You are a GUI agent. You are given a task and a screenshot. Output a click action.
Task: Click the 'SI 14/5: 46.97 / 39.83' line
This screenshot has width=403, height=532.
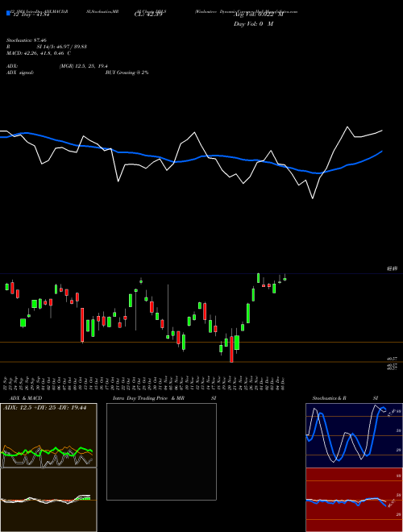click(62, 47)
